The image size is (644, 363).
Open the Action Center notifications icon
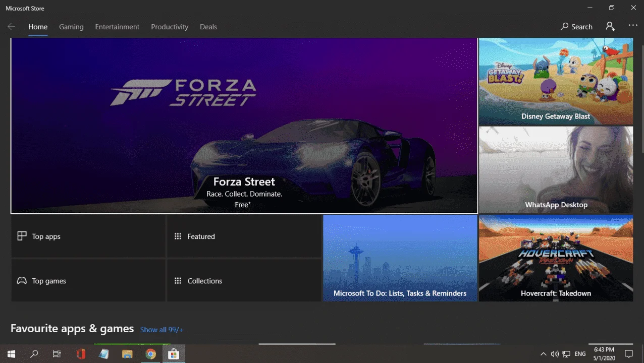(x=629, y=354)
